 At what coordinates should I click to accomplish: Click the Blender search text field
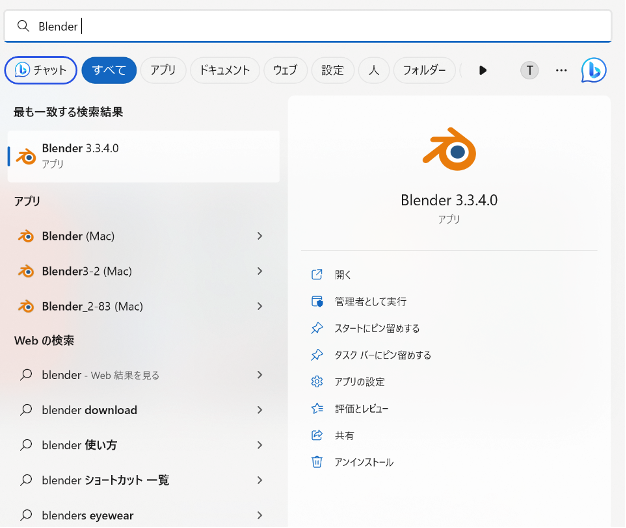pyautogui.click(x=308, y=26)
